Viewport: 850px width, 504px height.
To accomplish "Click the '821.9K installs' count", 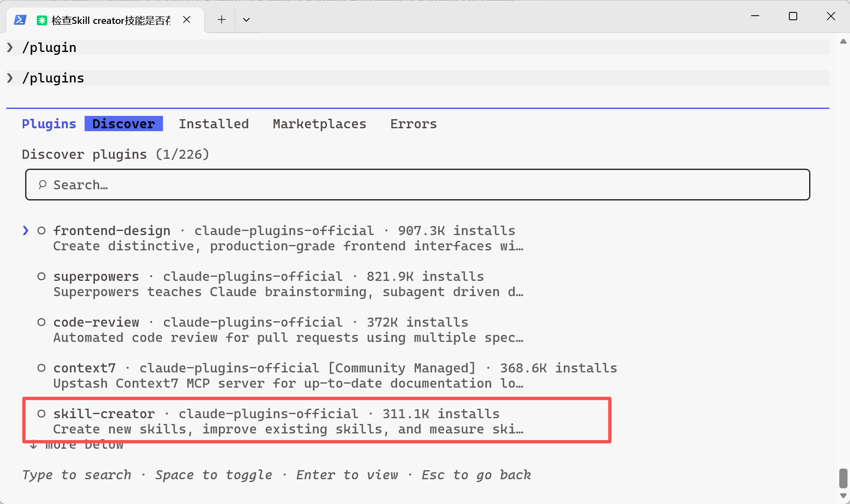I will 425,276.
